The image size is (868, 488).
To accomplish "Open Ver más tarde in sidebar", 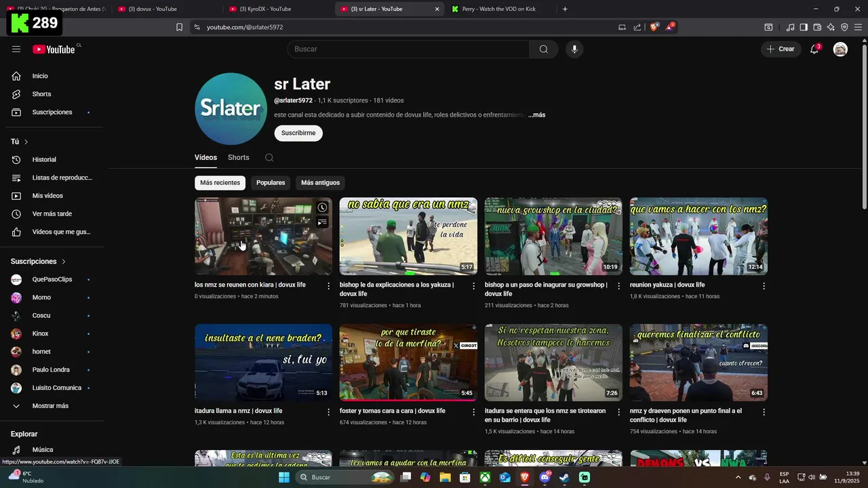I will coord(51,213).
